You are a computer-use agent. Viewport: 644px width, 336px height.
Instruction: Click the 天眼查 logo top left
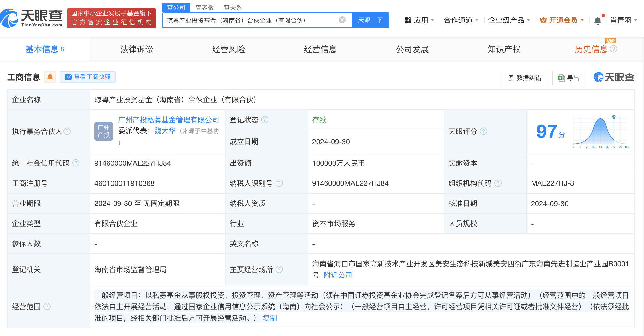(31, 18)
